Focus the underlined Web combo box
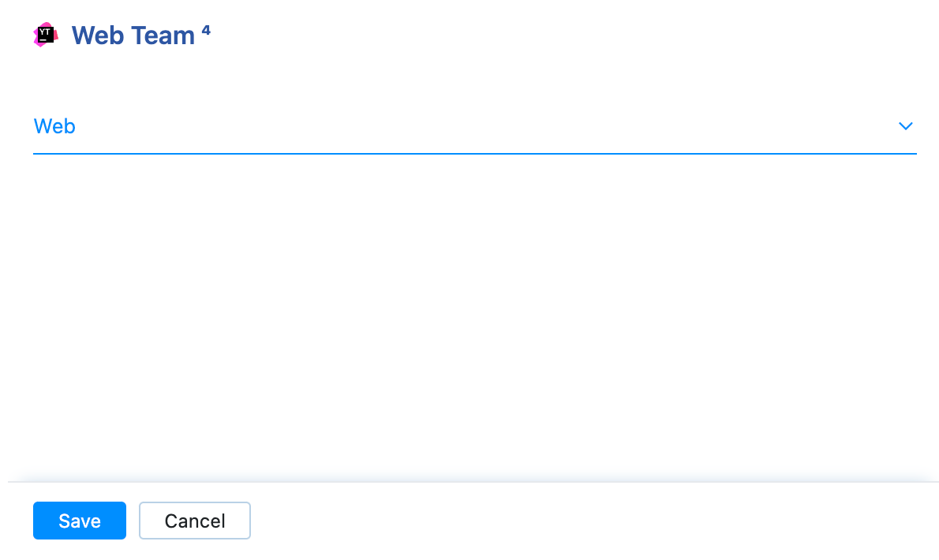Viewport: 939px width, 560px height. click(x=473, y=126)
